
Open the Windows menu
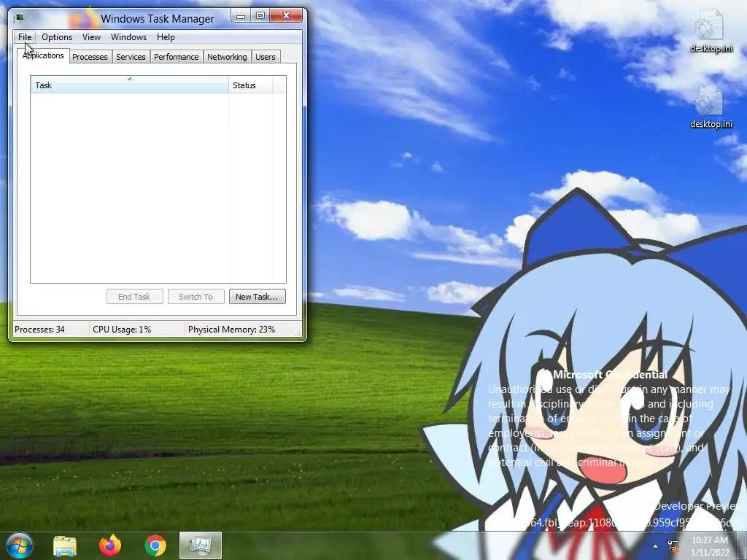tap(128, 37)
